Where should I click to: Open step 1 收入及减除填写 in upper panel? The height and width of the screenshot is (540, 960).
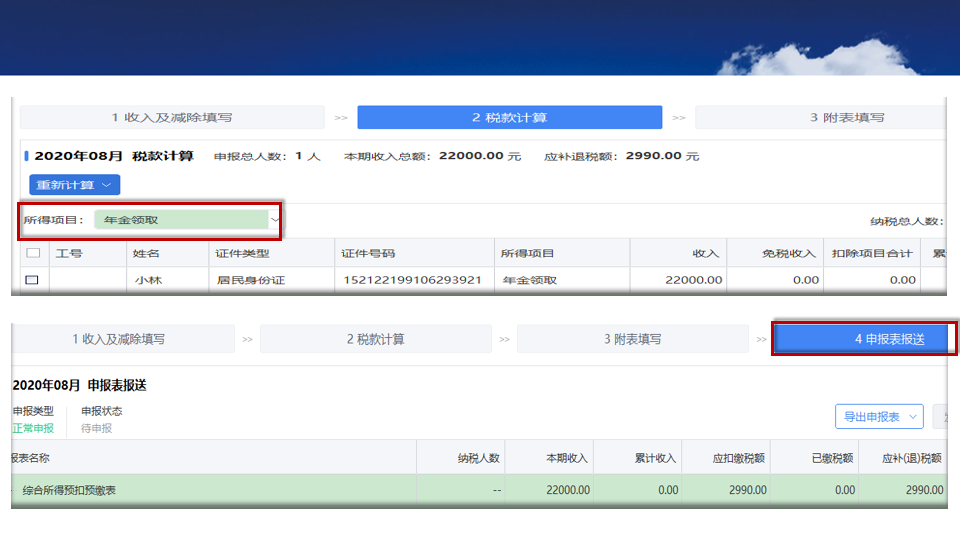pyautogui.click(x=172, y=118)
